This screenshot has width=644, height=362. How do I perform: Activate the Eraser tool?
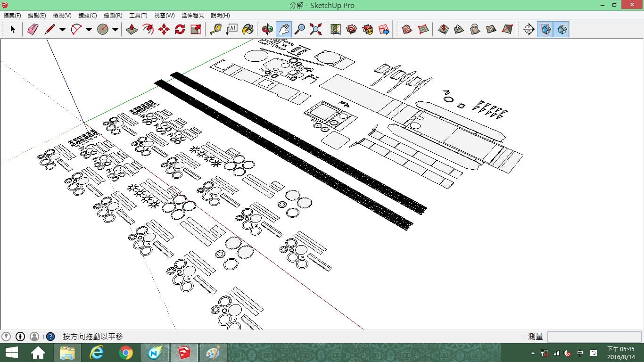tap(33, 29)
